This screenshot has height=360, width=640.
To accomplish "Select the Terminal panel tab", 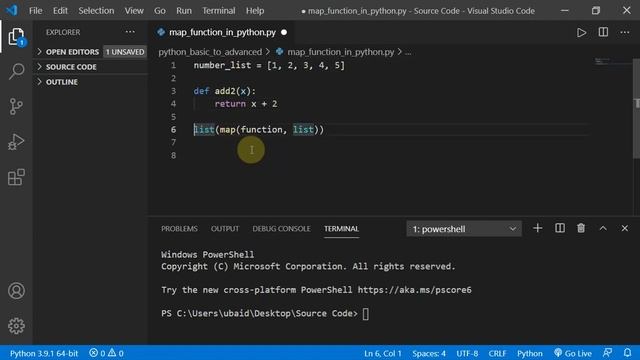I will pos(341,229).
